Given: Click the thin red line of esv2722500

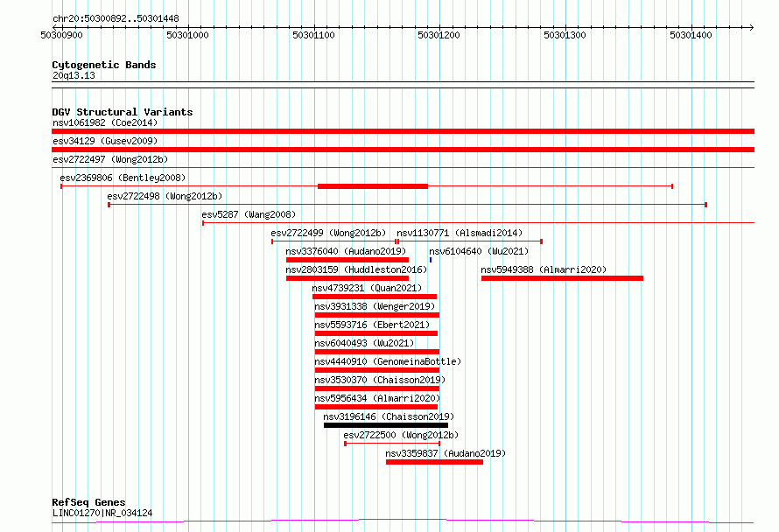Looking at the screenshot, I should coord(392,444).
